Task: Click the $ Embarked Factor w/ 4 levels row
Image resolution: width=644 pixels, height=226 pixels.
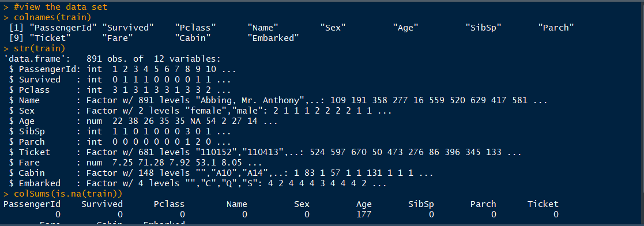Action: click(198, 183)
